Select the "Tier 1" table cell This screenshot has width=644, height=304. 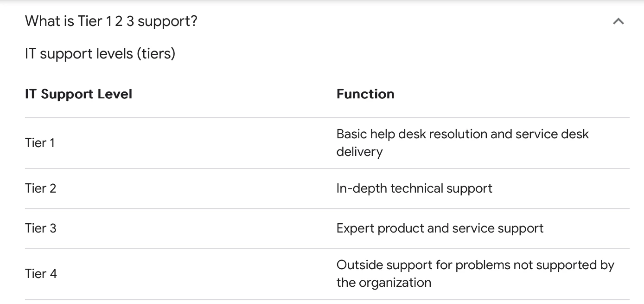coord(40,143)
